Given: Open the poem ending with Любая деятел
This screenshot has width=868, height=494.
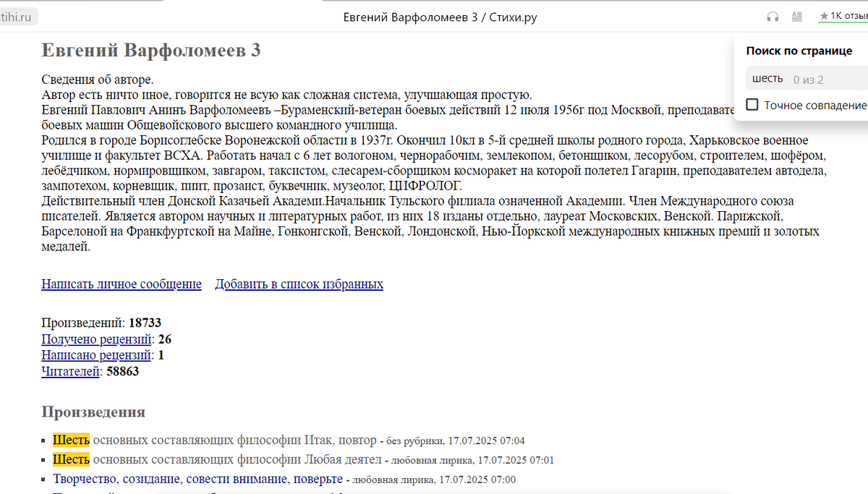Looking at the screenshot, I should pos(217,459).
